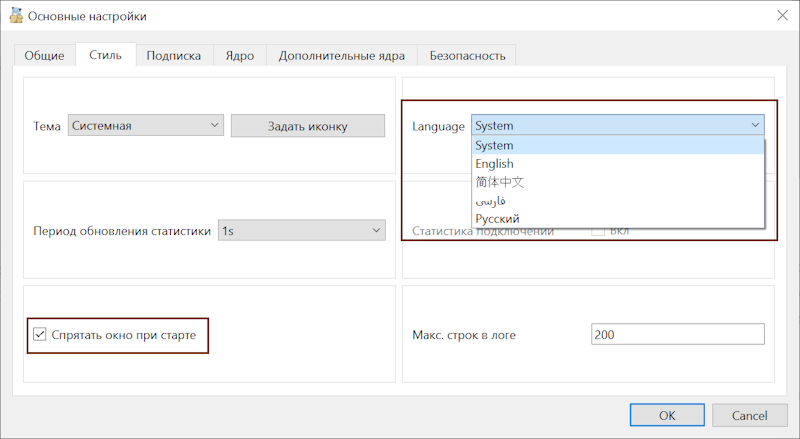Viewport: 800px width, 439px height.
Task: Switch to the Общие tab
Action: (45, 56)
